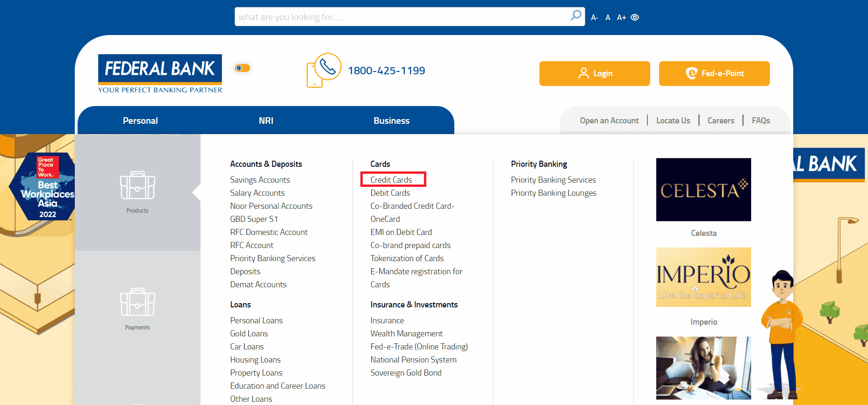Switch to the NRI tab
The width and height of the screenshot is (868, 405).
pos(266,121)
